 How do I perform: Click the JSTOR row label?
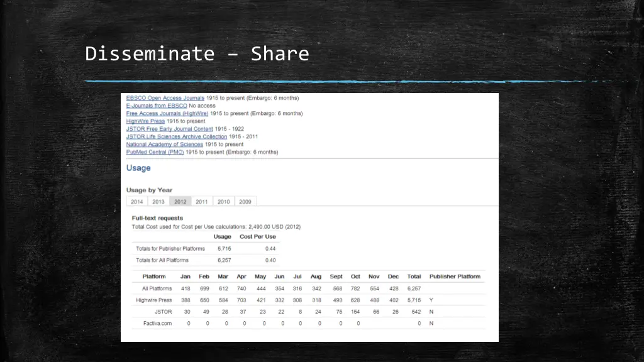pos(164,312)
